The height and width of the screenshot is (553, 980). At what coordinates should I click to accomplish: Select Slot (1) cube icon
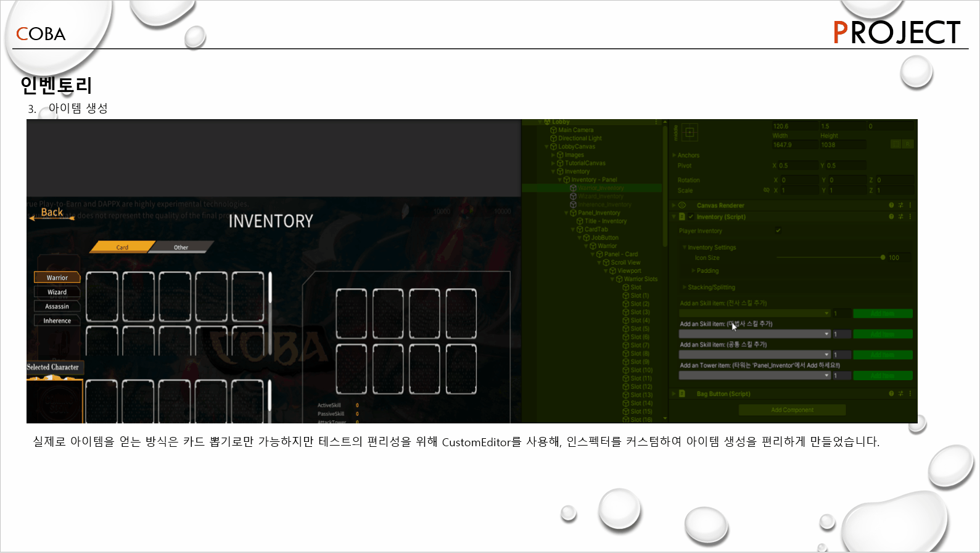(x=626, y=296)
